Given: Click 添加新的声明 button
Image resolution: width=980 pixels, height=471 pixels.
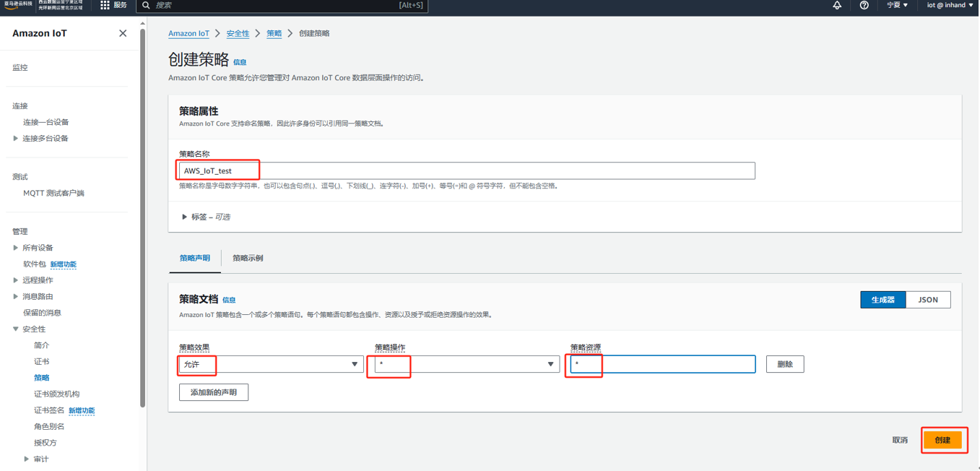Looking at the screenshot, I should [x=214, y=392].
